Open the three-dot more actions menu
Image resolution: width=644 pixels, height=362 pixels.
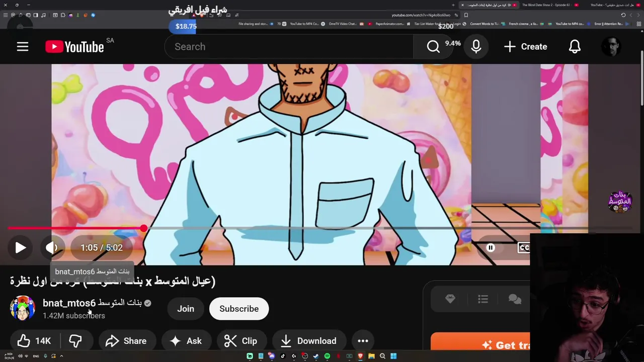[x=363, y=341]
